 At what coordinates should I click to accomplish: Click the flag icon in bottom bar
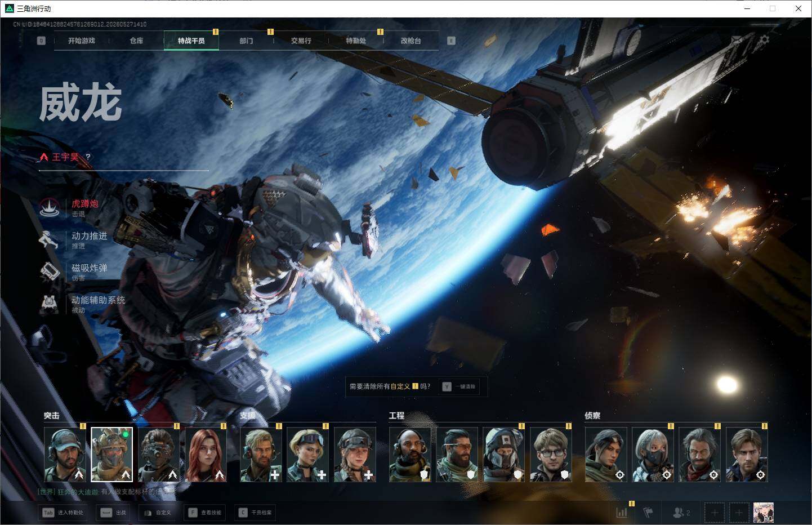pyautogui.click(x=648, y=513)
